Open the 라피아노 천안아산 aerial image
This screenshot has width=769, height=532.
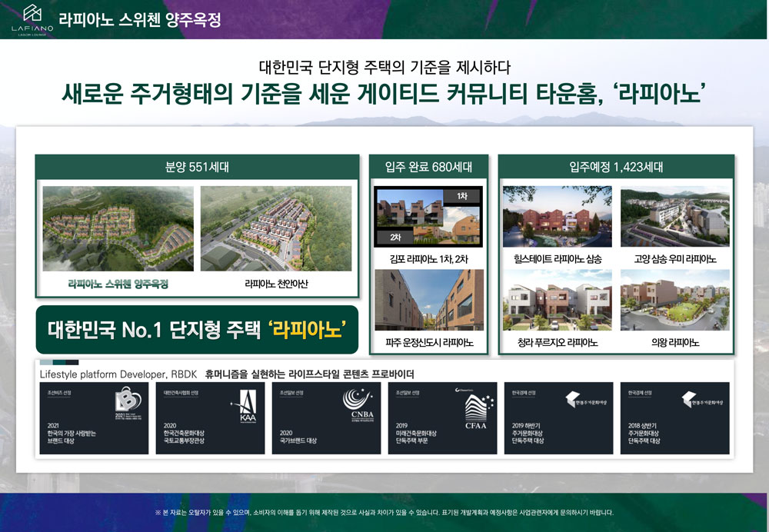click(276, 228)
